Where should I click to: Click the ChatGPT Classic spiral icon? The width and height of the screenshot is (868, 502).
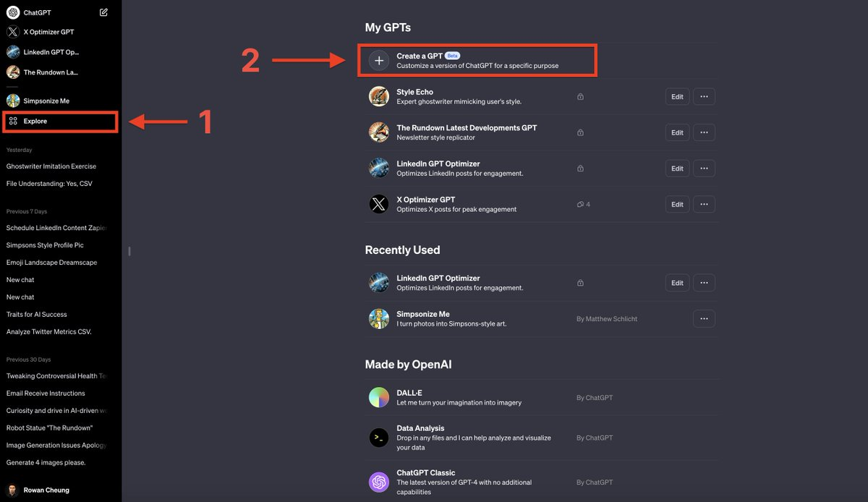click(x=378, y=482)
